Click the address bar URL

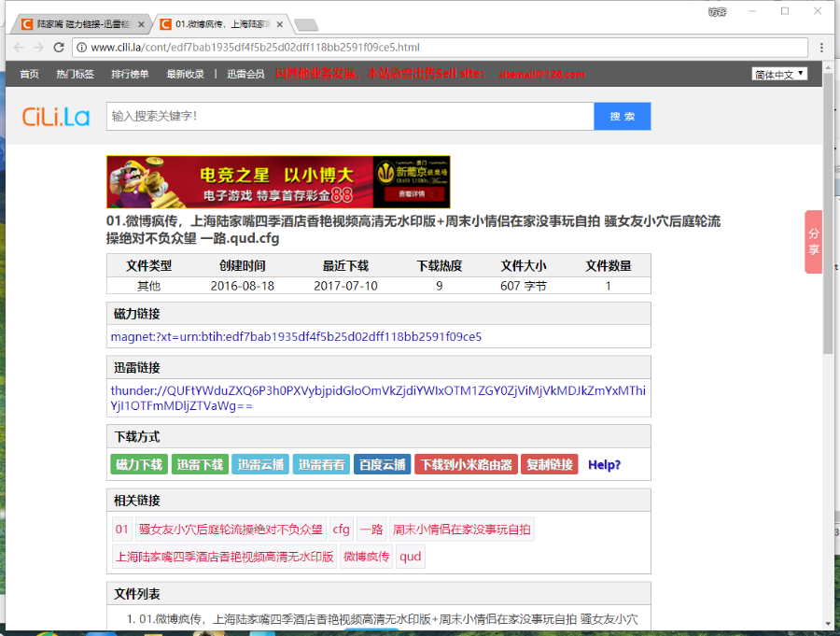pos(255,48)
